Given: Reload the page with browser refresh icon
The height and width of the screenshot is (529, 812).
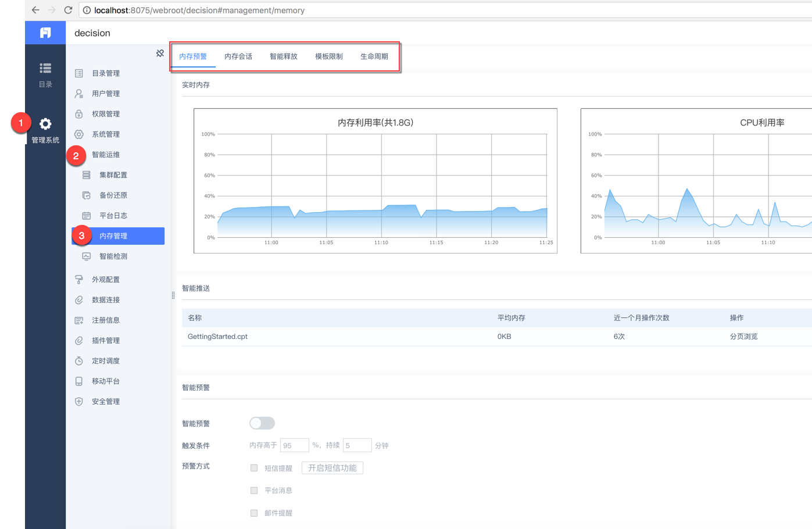Looking at the screenshot, I should tap(68, 10).
